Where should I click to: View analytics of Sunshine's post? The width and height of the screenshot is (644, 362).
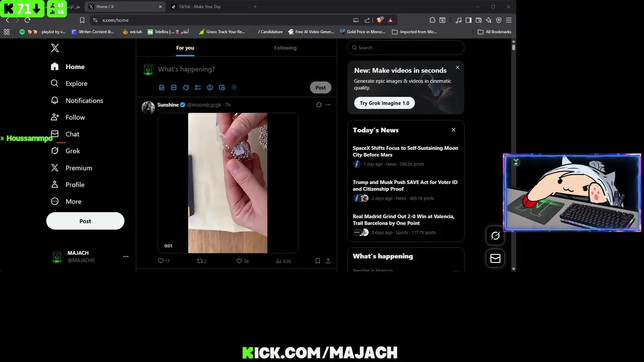pyautogui.click(x=283, y=261)
